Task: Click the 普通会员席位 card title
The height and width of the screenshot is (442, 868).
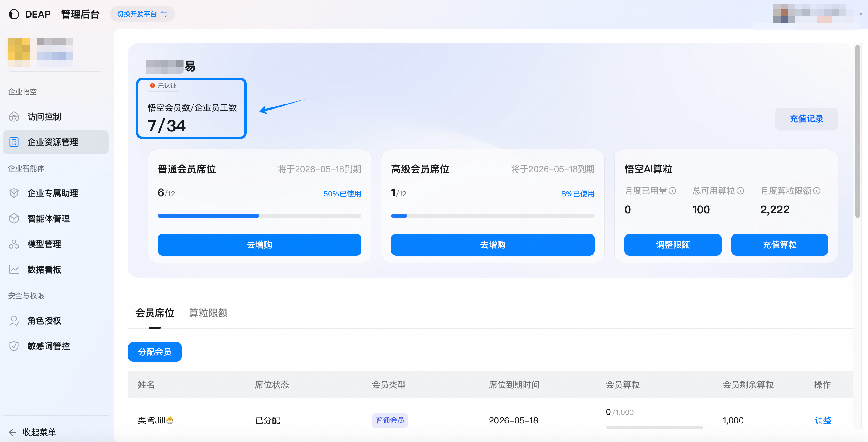Action: click(187, 169)
